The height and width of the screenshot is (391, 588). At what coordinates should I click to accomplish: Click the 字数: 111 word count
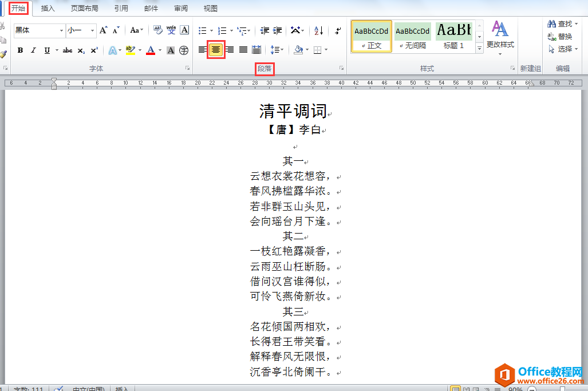(x=29, y=389)
